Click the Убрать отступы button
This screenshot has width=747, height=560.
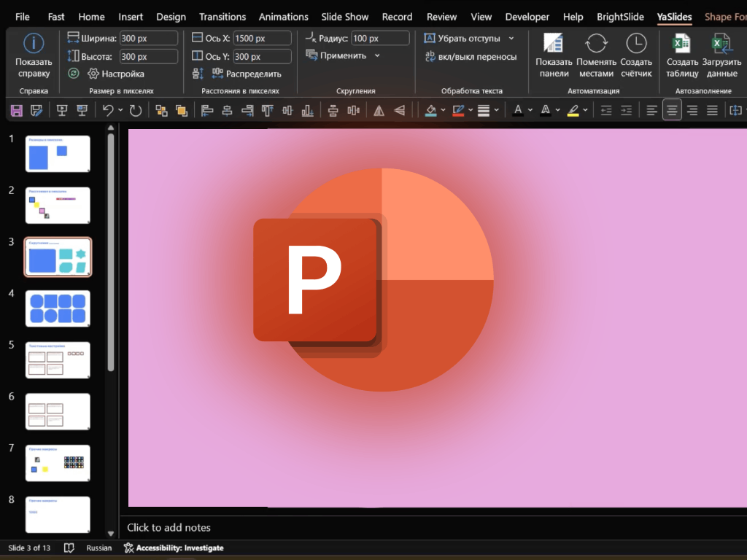point(462,38)
